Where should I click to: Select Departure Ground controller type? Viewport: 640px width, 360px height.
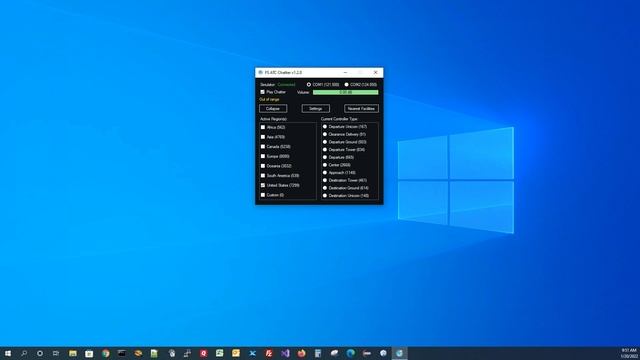325,142
